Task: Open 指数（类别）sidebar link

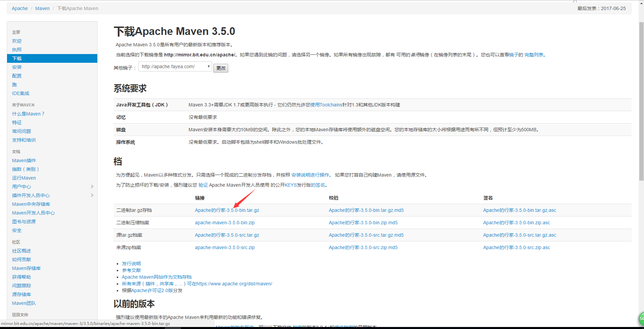Action: [x=26, y=169]
